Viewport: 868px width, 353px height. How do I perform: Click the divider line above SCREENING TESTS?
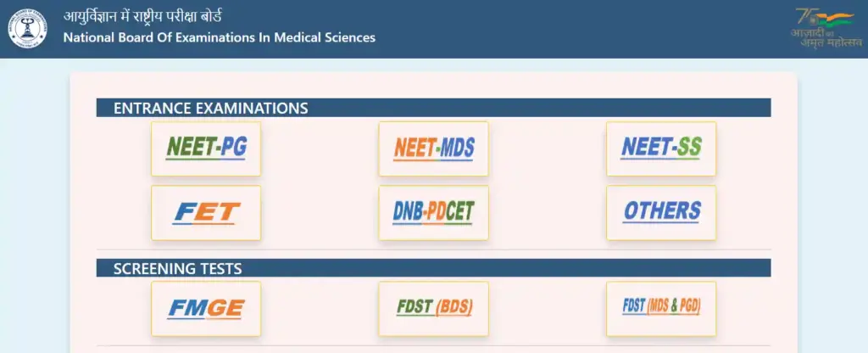(x=433, y=249)
